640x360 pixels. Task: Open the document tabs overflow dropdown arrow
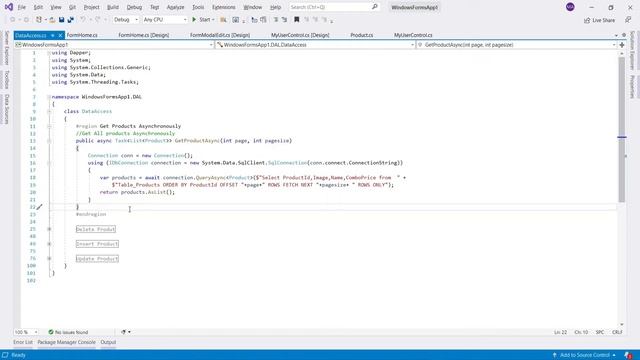pyautogui.click(x=616, y=36)
